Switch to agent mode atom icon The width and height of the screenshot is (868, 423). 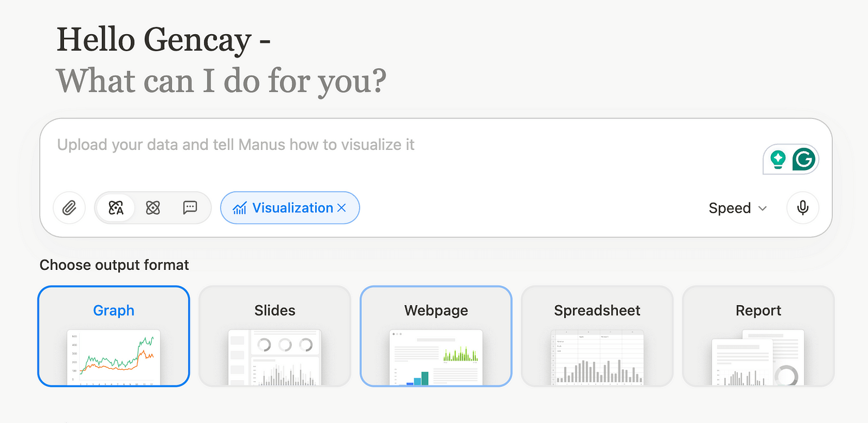point(153,207)
